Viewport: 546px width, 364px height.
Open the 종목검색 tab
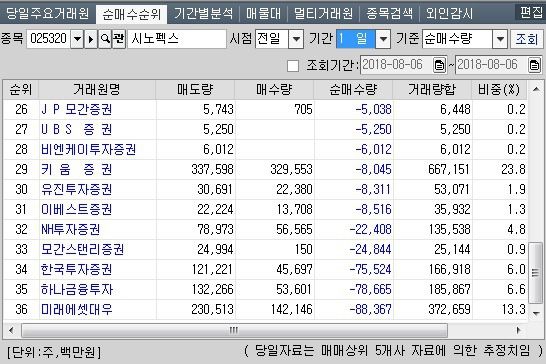[x=389, y=14]
